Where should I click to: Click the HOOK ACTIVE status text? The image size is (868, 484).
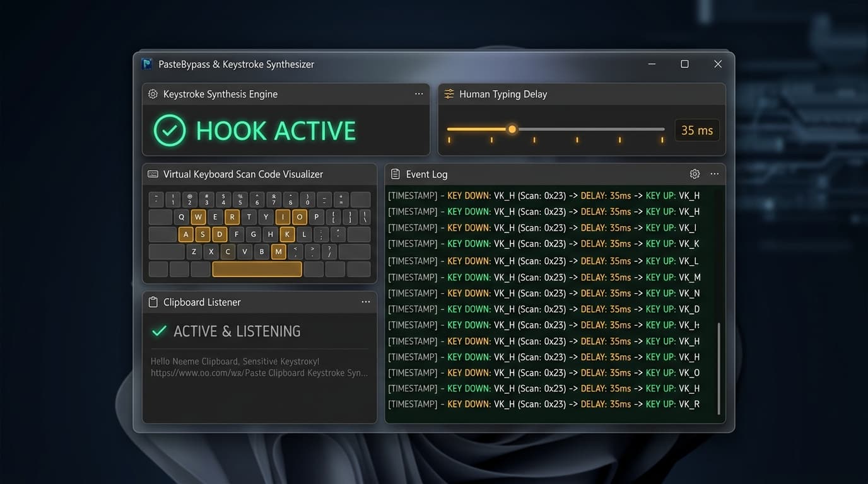pos(276,131)
